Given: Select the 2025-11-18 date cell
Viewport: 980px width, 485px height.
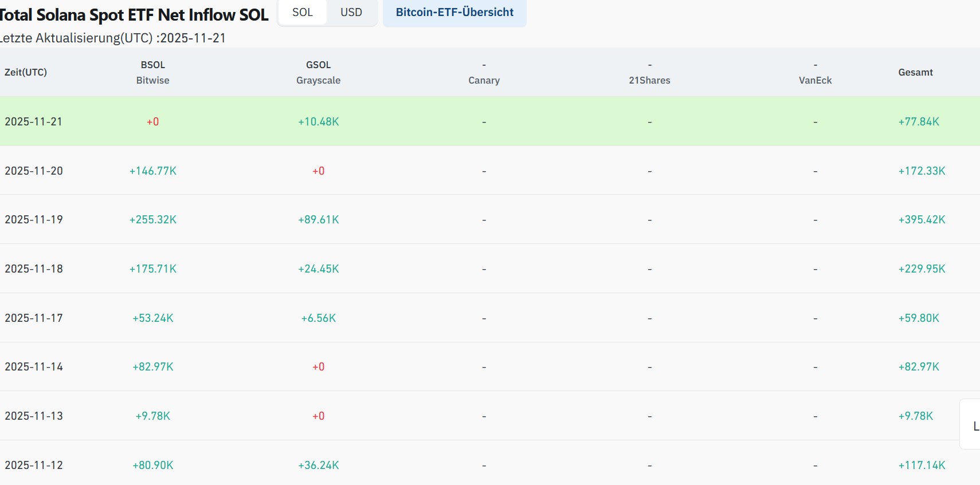Looking at the screenshot, I should coord(34,269).
